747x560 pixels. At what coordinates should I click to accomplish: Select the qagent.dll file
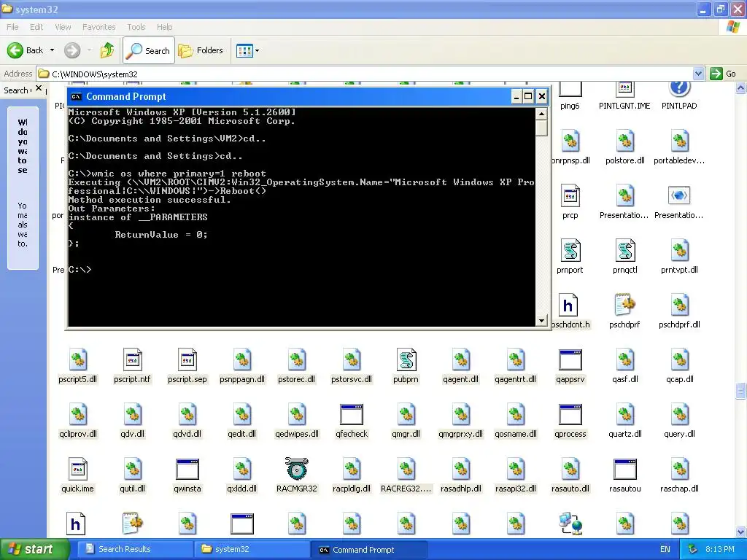click(461, 366)
